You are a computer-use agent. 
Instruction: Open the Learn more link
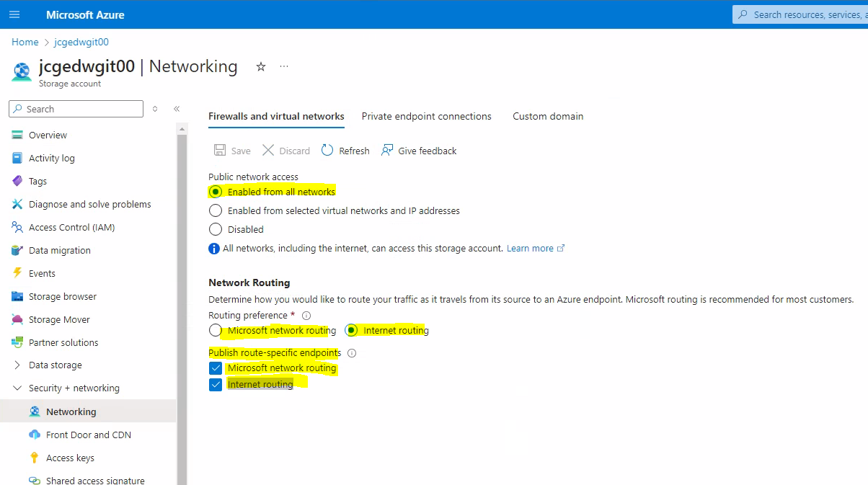coord(536,248)
